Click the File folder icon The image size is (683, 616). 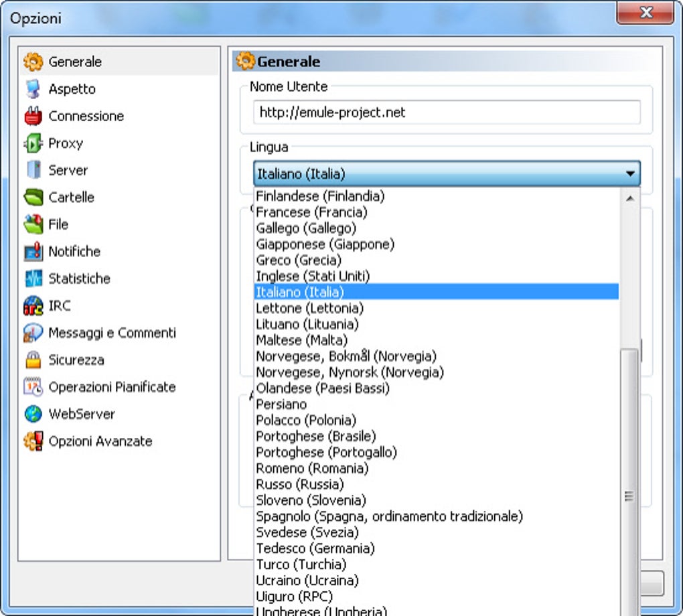tap(33, 224)
